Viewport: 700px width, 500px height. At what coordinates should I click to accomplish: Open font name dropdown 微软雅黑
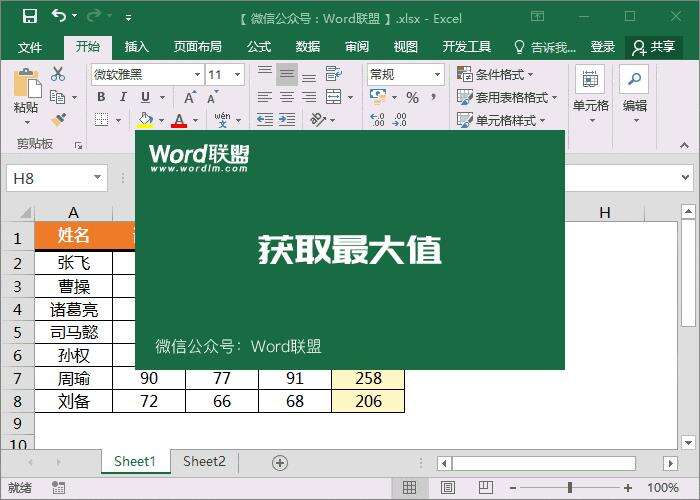coord(197,74)
